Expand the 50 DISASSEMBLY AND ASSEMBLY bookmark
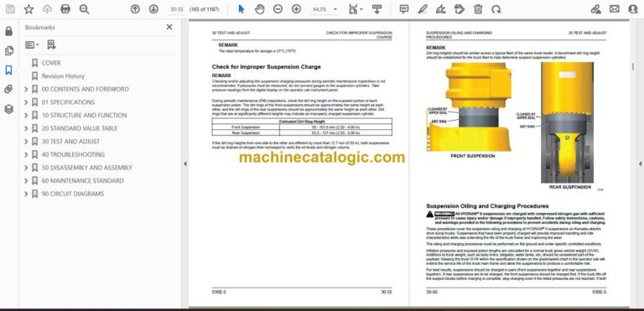This screenshot has width=644, height=311. [26, 168]
